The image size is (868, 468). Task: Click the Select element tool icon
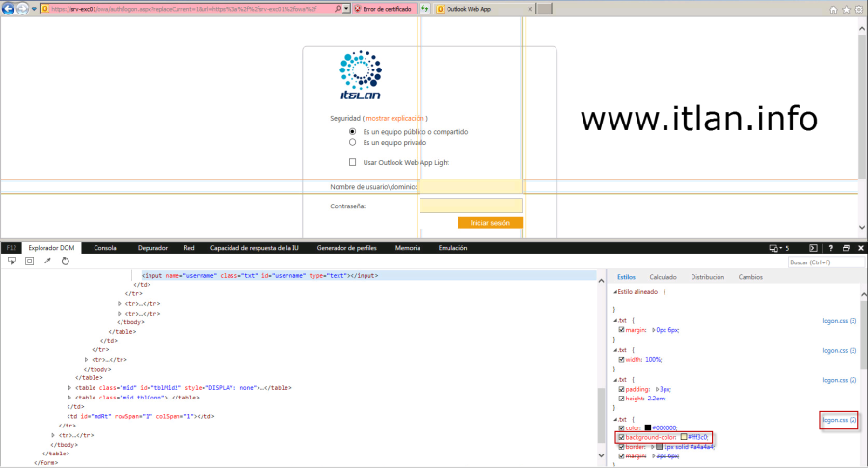click(12, 261)
